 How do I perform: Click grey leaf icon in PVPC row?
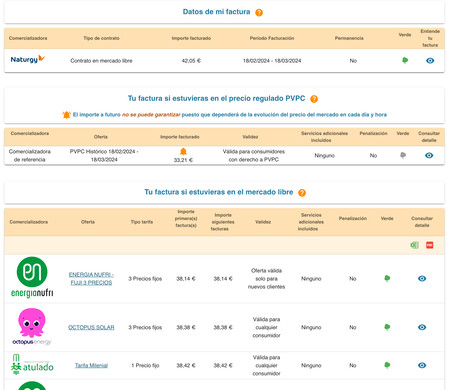pyautogui.click(x=403, y=155)
